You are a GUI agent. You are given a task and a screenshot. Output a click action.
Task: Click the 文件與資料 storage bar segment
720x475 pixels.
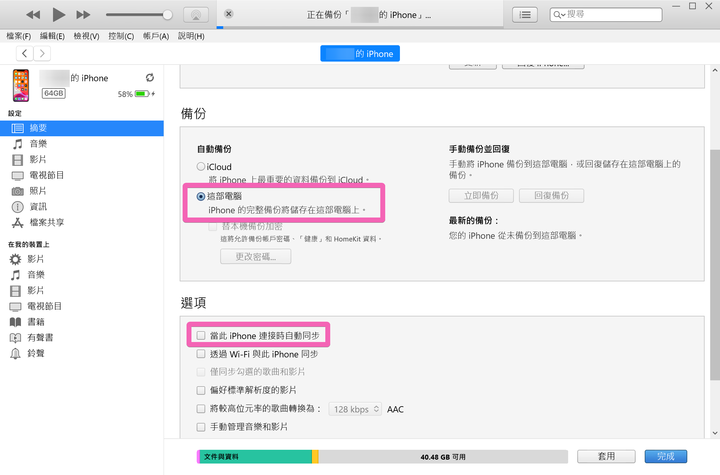coord(256,457)
